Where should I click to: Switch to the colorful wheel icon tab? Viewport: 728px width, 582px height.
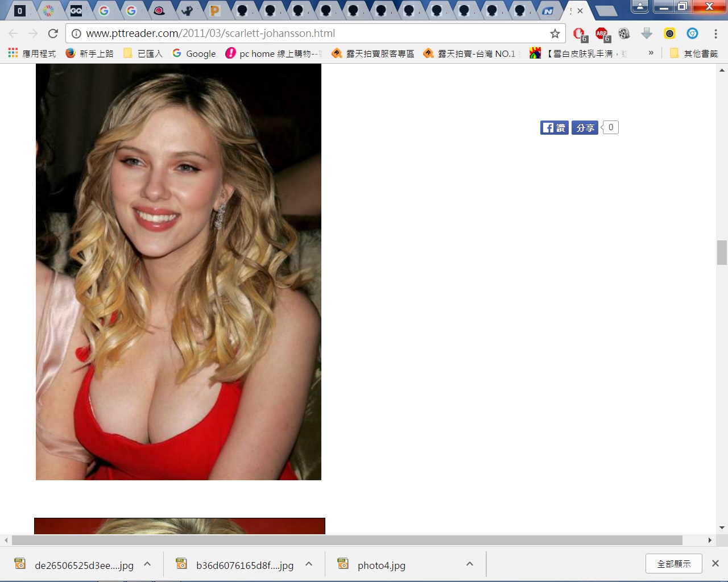tap(49, 11)
